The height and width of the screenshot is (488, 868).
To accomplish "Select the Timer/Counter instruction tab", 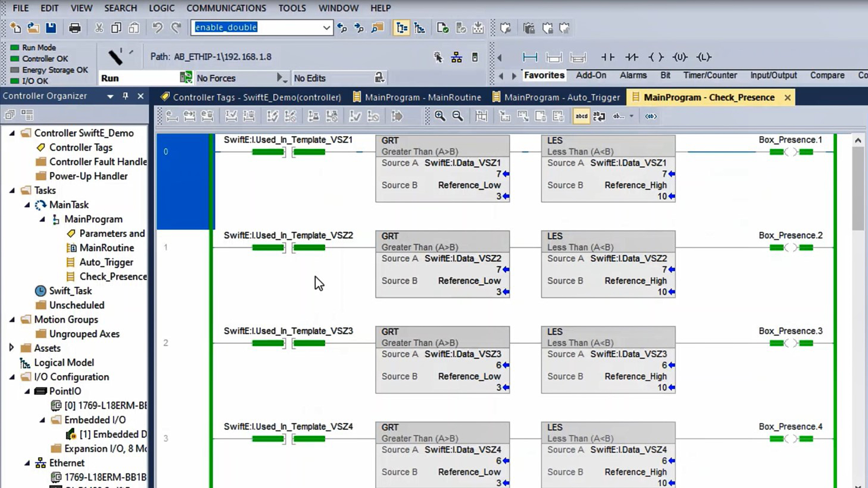I will [x=710, y=75].
